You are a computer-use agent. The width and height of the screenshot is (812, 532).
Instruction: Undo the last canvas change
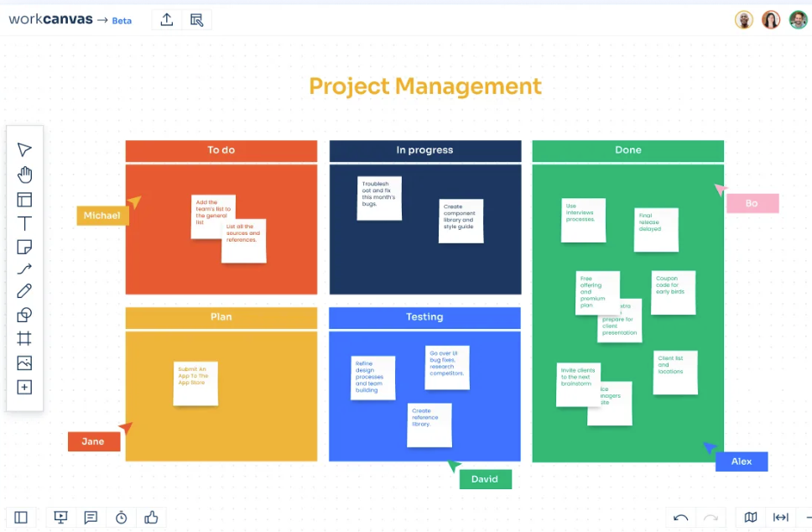[x=681, y=518]
